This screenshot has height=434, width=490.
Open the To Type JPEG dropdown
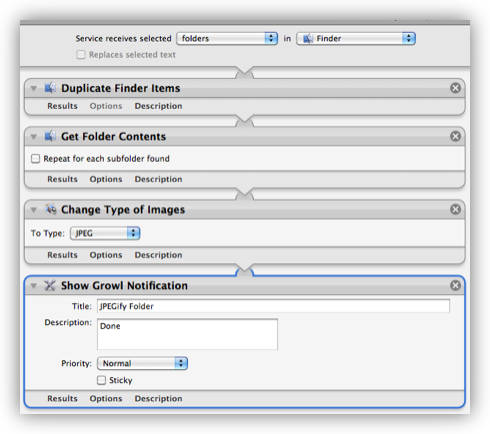tap(105, 233)
